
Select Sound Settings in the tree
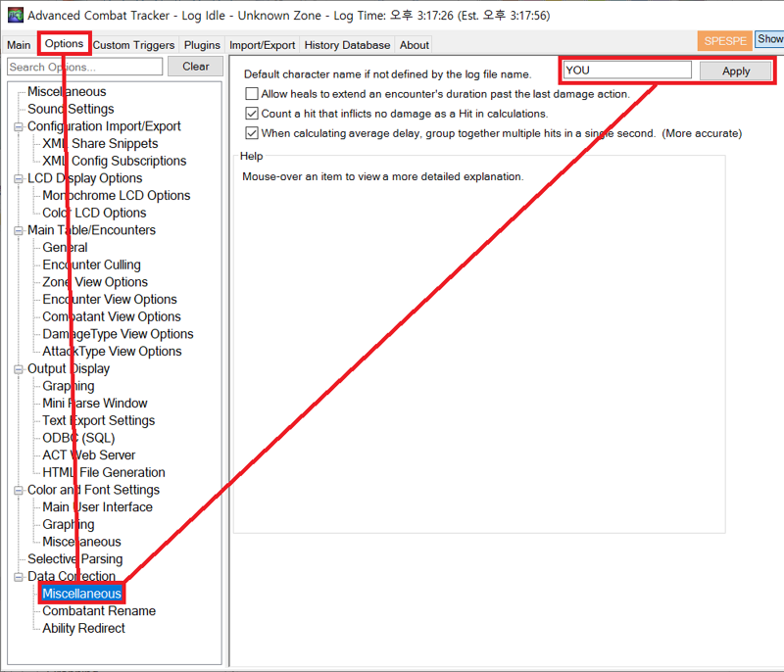pyautogui.click(x=71, y=109)
